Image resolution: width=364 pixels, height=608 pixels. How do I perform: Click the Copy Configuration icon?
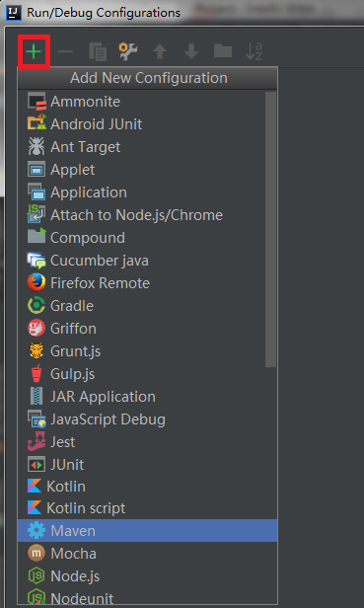(98, 51)
